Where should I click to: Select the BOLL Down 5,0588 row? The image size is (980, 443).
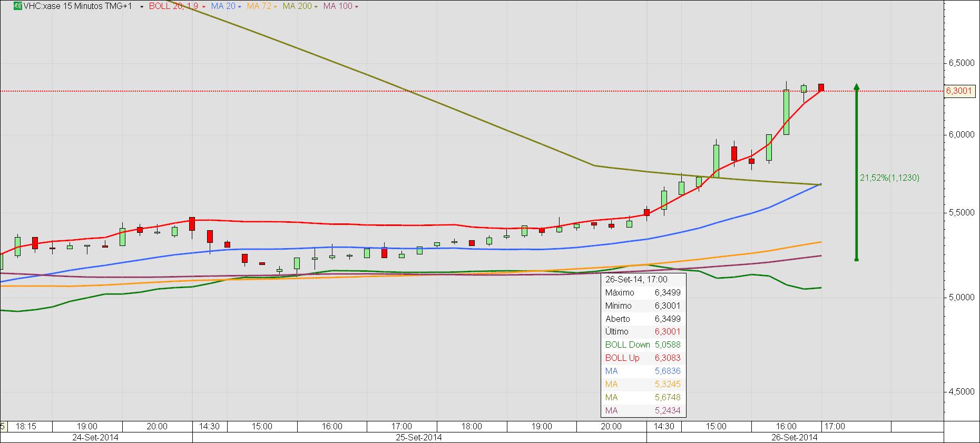(643, 345)
